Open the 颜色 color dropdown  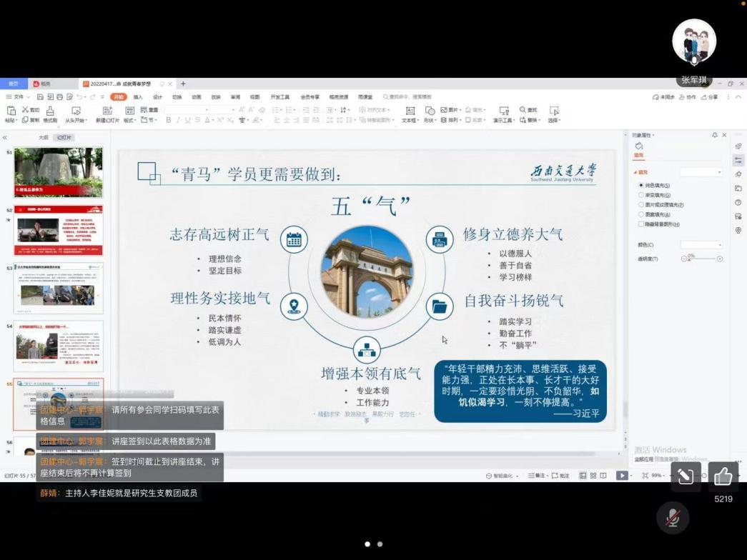[701, 245]
